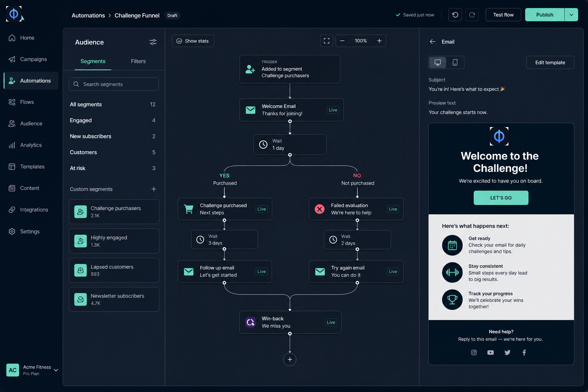Click the undo arrow icon
588x392 pixels.
pyautogui.click(x=455, y=15)
